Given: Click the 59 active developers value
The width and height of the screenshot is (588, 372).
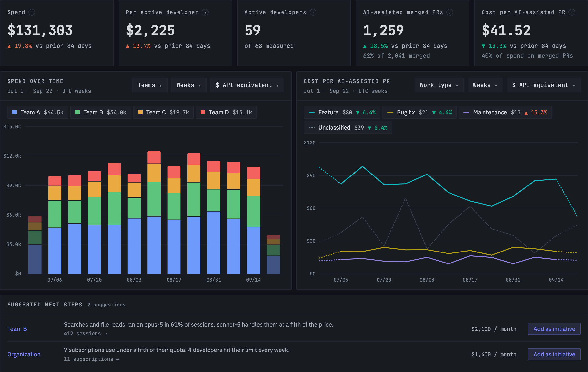Looking at the screenshot, I should 253,30.
